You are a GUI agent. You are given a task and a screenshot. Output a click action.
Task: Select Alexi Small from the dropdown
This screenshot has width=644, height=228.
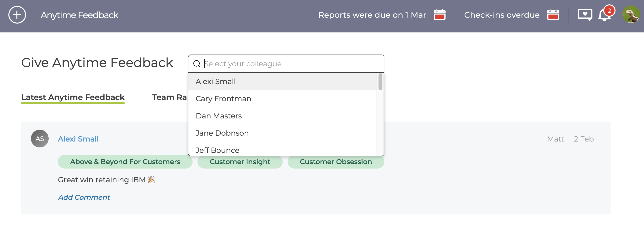click(282, 82)
